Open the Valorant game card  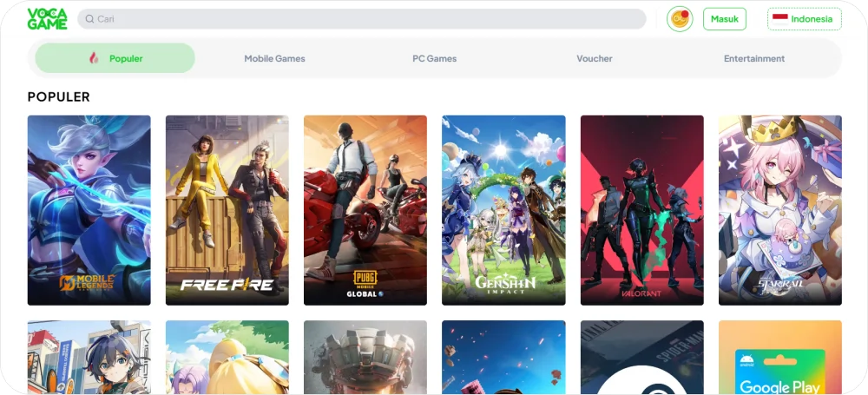tap(641, 210)
